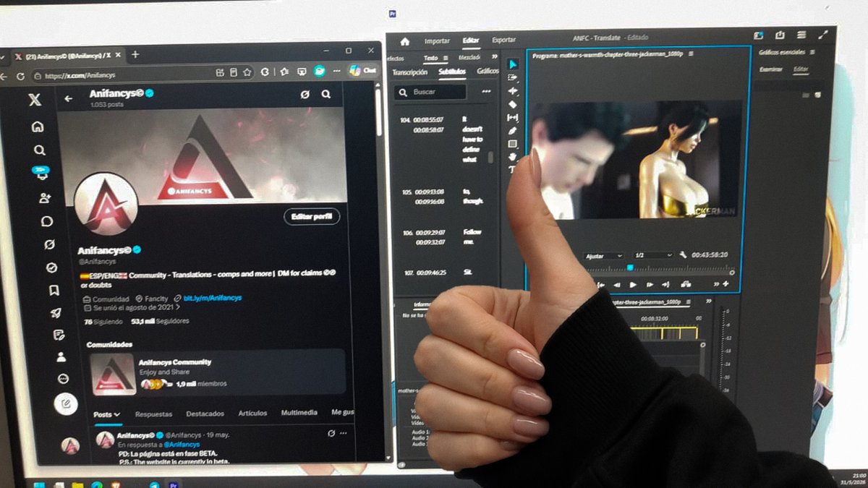
Task: Select the Razor tool
Action: click(x=513, y=104)
